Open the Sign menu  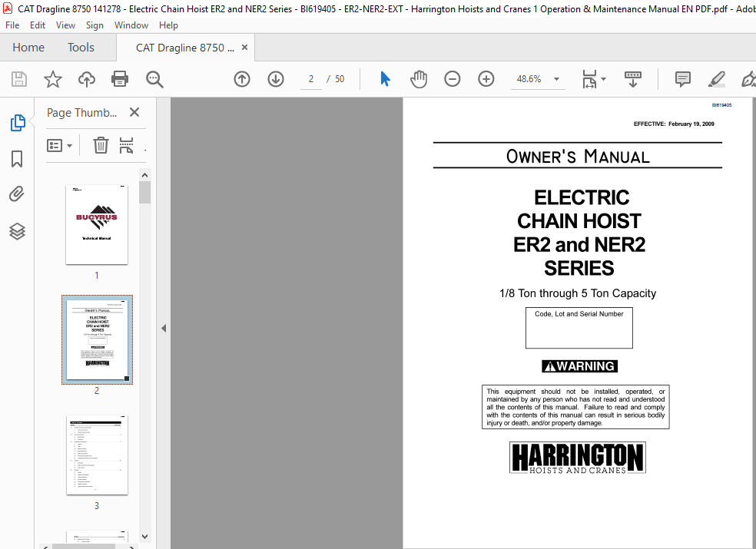(x=94, y=25)
